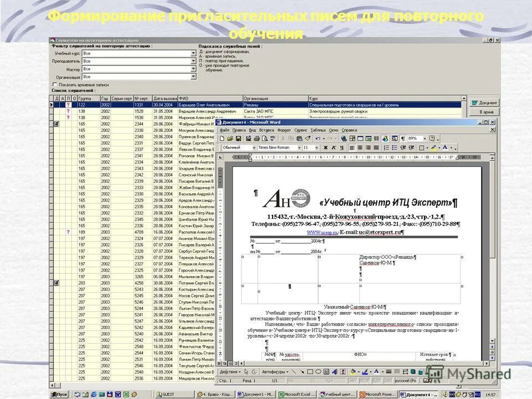This screenshot has height=399, width=532.
Task: Click the increase indent icon
Action: (x=411, y=147)
